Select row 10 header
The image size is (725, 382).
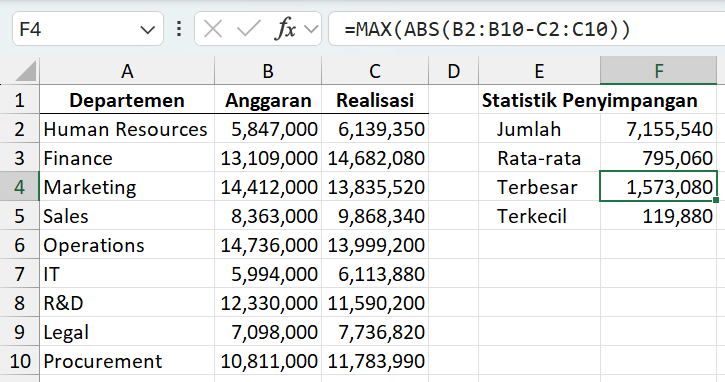19,361
